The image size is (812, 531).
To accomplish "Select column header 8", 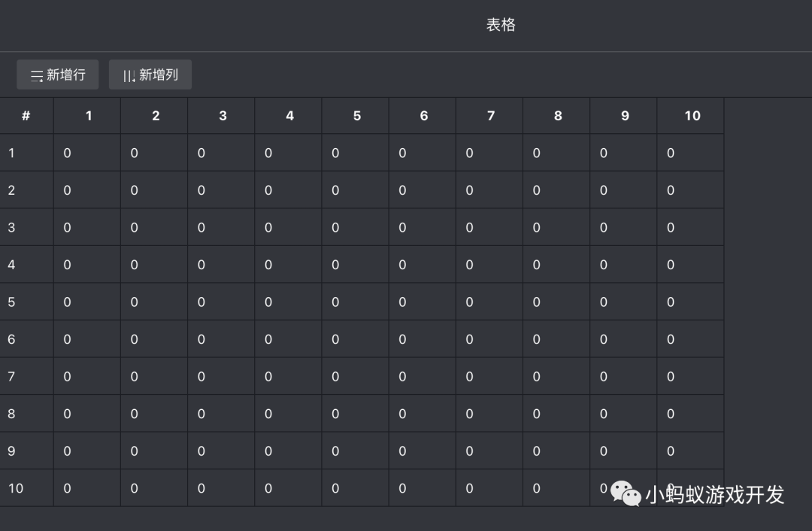I will point(556,116).
